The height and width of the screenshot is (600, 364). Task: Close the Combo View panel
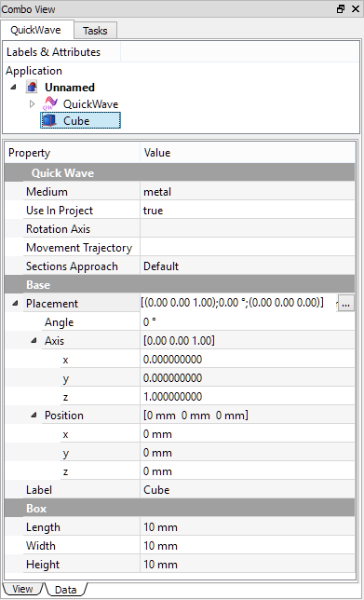[356, 8]
